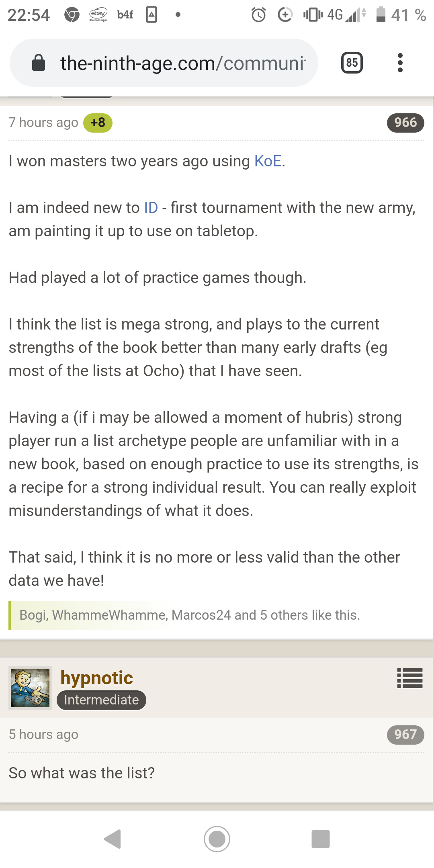Open the browser tab switcher showing 85

point(352,63)
